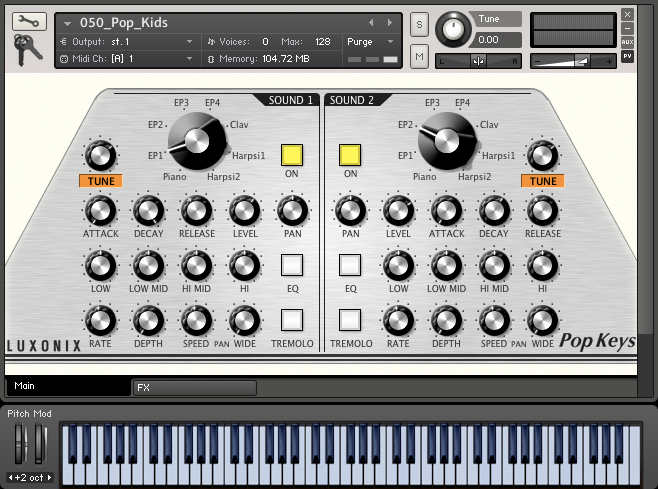658x489 pixels.
Task: Toggle the PV button
Action: [x=627, y=56]
